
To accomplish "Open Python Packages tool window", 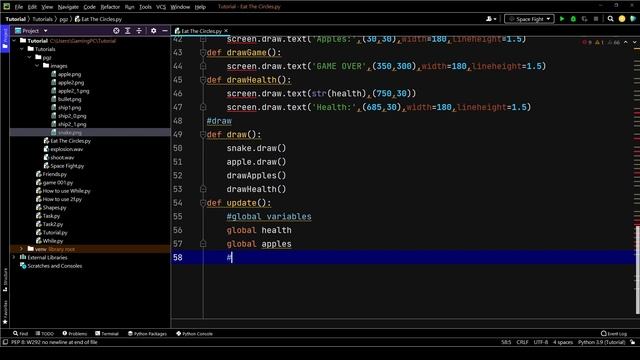I will click(147, 333).
